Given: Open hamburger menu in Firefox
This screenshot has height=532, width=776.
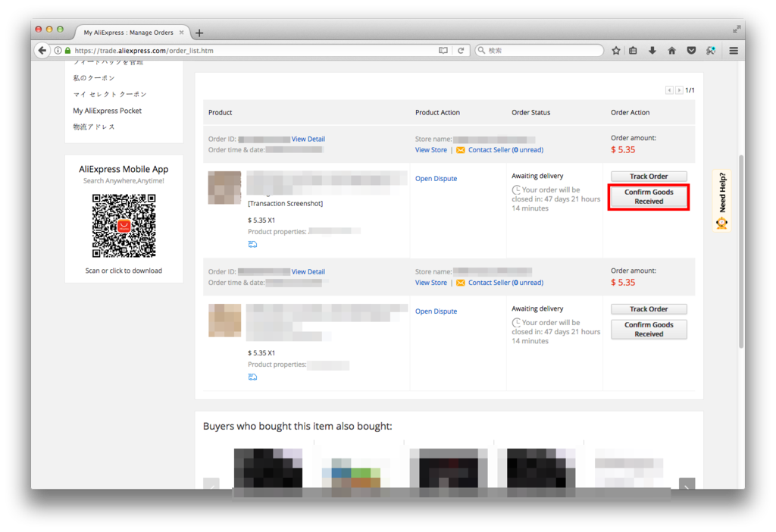Looking at the screenshot, I should tap(734, 51).
